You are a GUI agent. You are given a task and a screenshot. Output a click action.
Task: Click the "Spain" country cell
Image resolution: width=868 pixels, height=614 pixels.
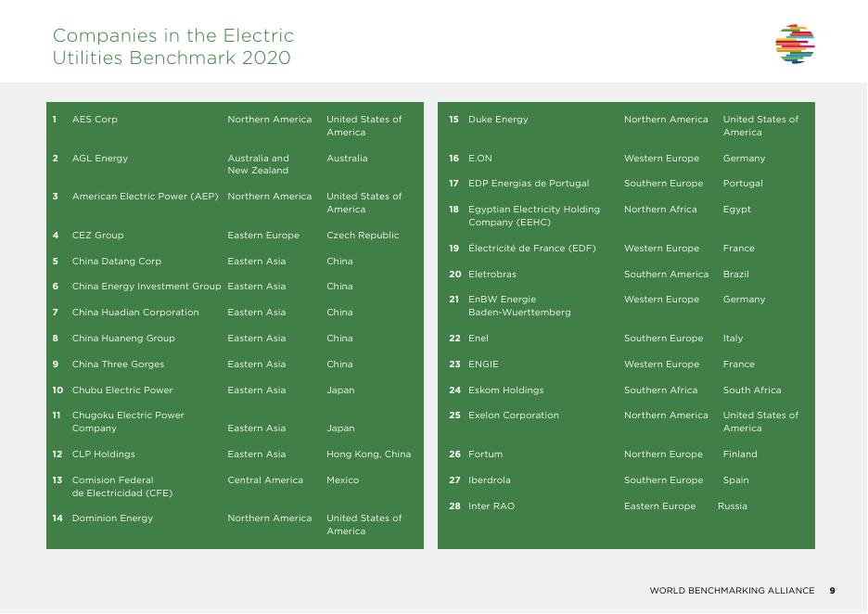(735, 480)
